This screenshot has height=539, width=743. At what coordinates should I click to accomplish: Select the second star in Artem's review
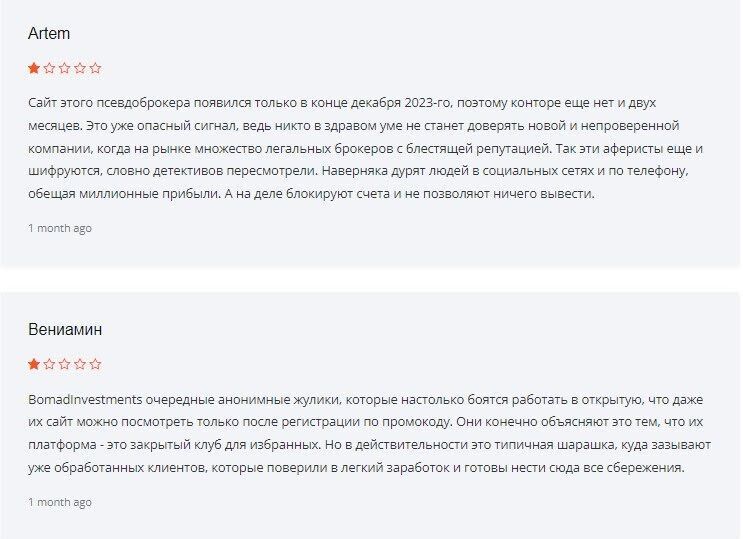(49, 69)
